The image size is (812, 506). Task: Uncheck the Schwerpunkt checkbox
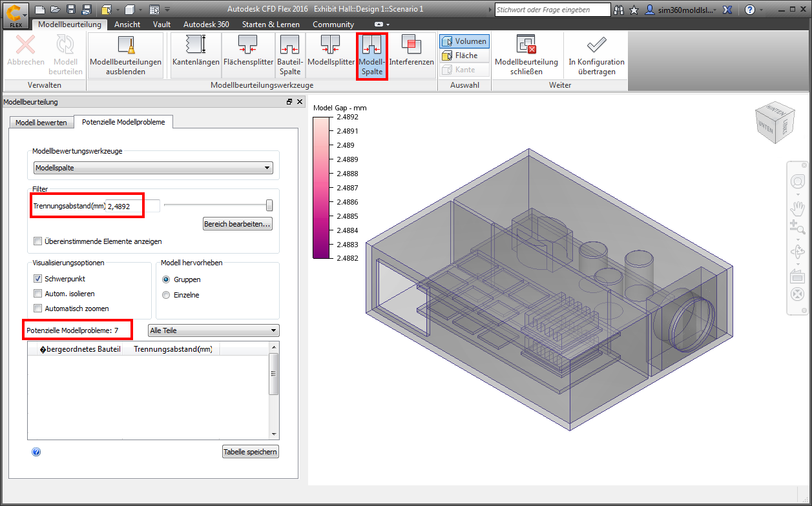pos(38,279)
